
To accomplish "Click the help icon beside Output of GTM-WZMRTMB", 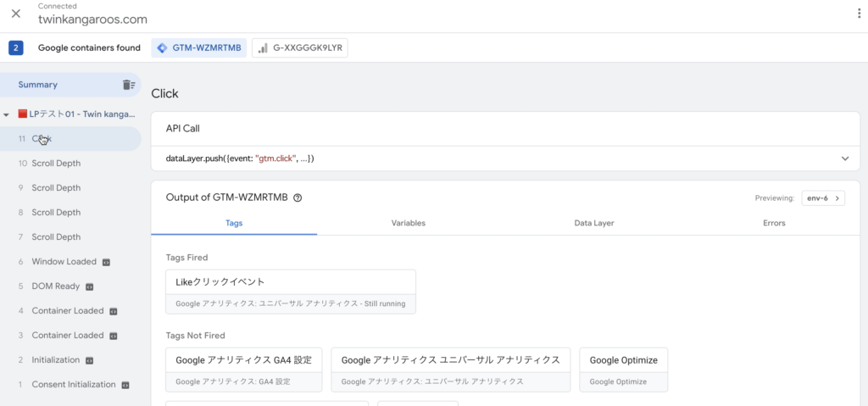I will click(298, 197).
